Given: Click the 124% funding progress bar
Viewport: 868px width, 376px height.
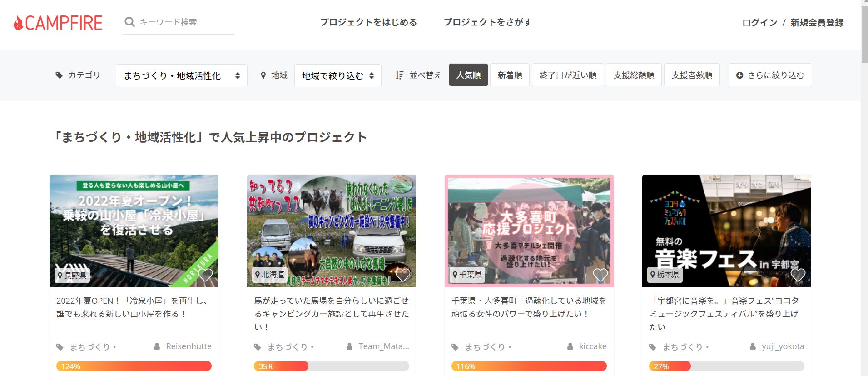Looking at the screenshot, I should 134,366.
